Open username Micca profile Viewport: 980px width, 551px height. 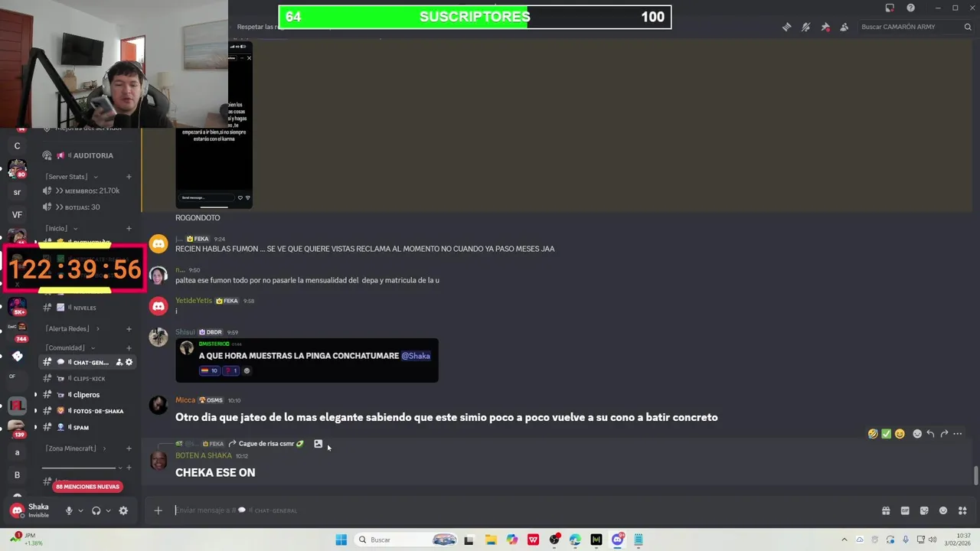(x=185, y=400)
